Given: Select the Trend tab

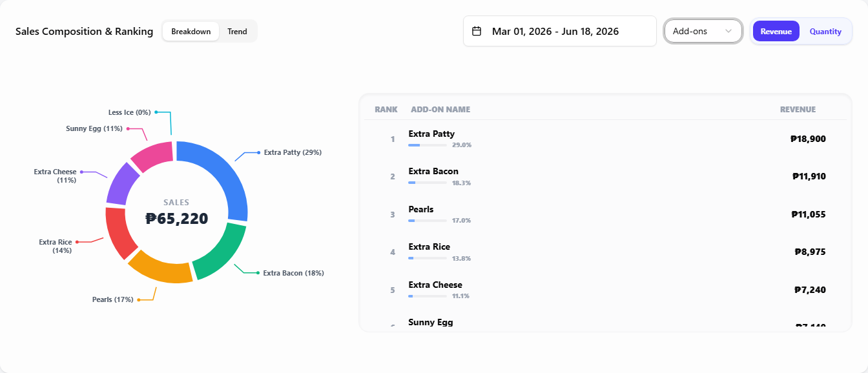Looking at the screenshot, I should coord(237,31).
